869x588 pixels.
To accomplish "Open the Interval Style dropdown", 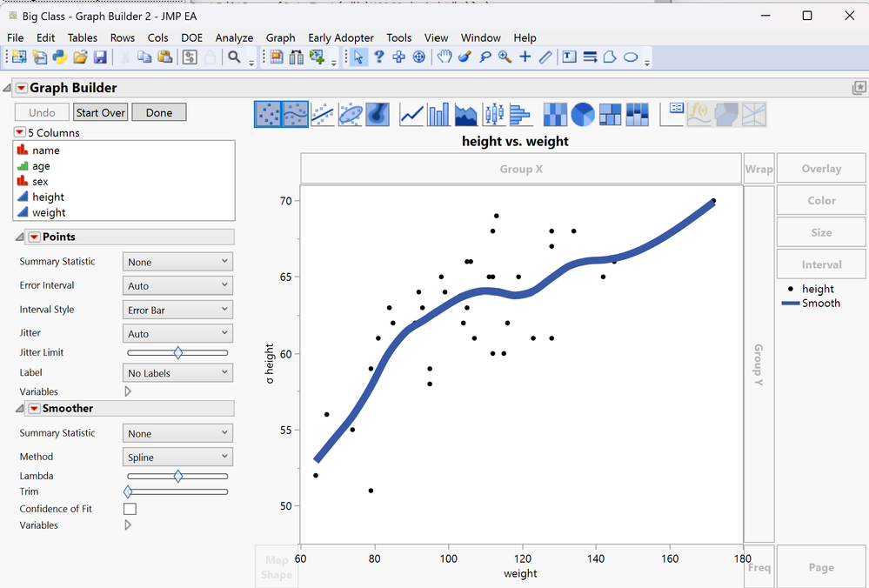I will (177, 311).
